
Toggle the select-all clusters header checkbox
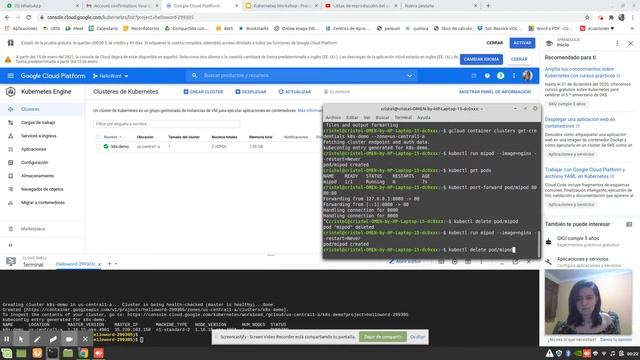(98, 137)
